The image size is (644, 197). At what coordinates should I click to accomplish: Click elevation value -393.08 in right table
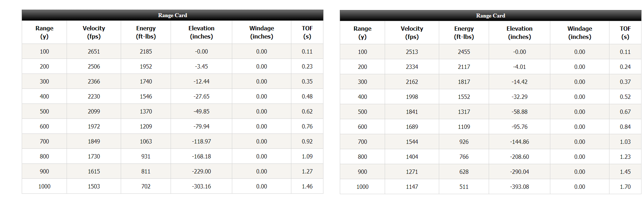tap(519, 187)
